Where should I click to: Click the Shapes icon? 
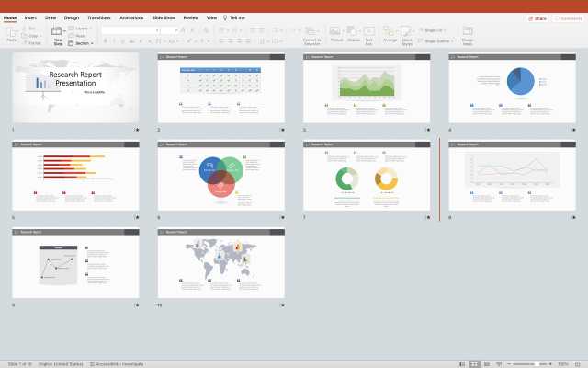[354, 32]
